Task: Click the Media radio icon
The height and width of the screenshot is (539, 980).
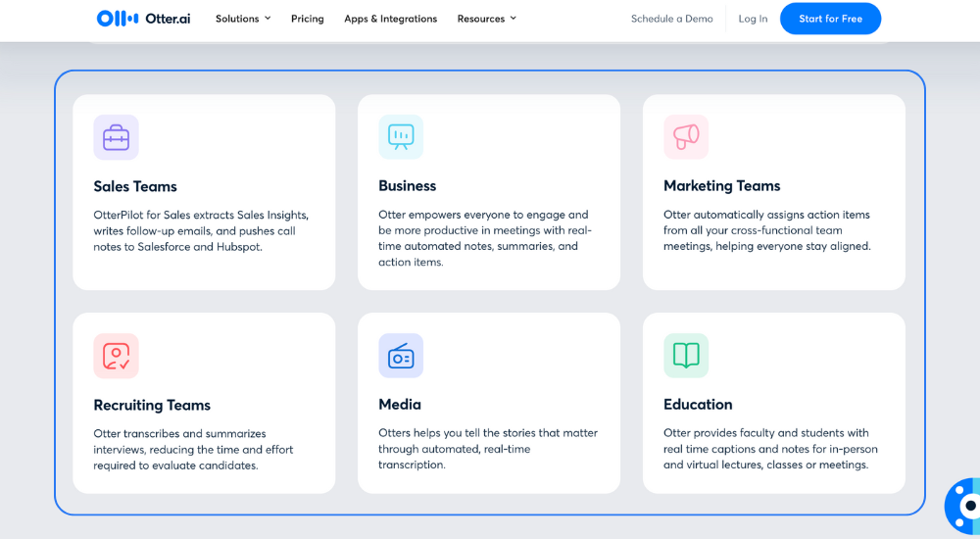Action: point(401,356)
